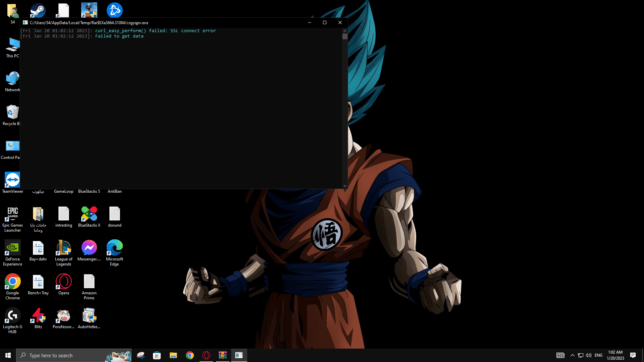The width and height of the screenshot is (644, 362).
Task: Open the Messenger desktop shortcut
Action: pyautogui.click(x=89, y=251)
